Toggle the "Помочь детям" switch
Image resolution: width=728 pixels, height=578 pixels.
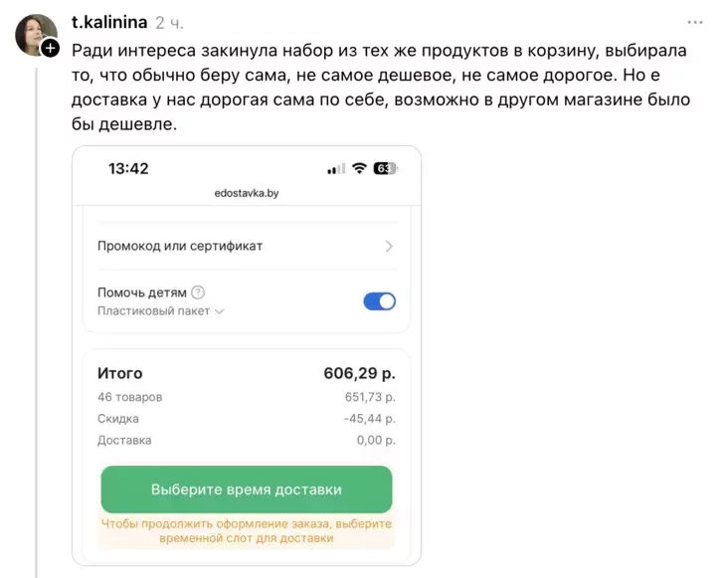(x=379, y=300)
